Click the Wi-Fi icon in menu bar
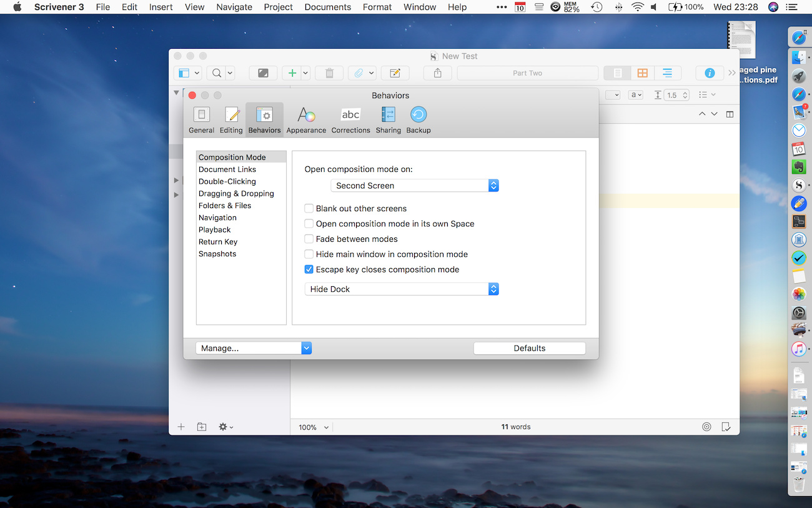Viewport: 812px width, 508px height. coord(638,7)
